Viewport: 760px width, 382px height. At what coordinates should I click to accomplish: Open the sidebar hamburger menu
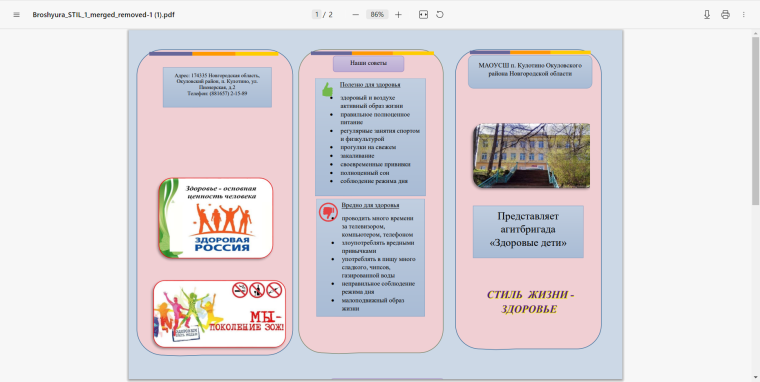pos(16,15)
